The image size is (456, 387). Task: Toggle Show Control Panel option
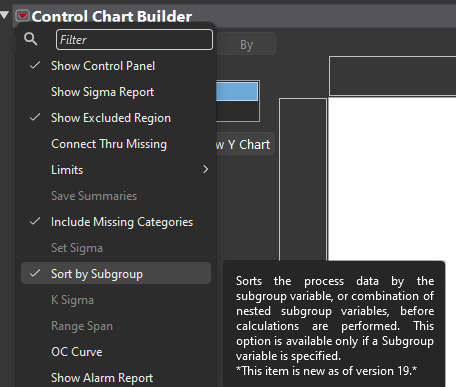116,66
